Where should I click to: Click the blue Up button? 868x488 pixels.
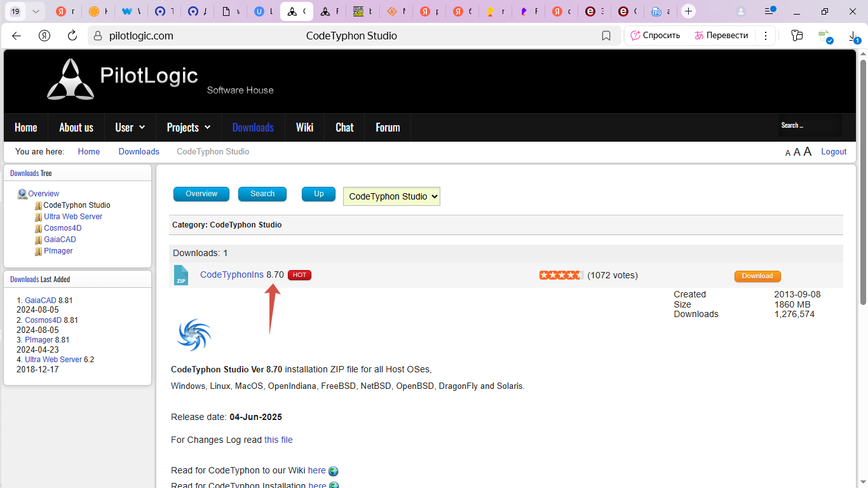click(x=319, y=194)
